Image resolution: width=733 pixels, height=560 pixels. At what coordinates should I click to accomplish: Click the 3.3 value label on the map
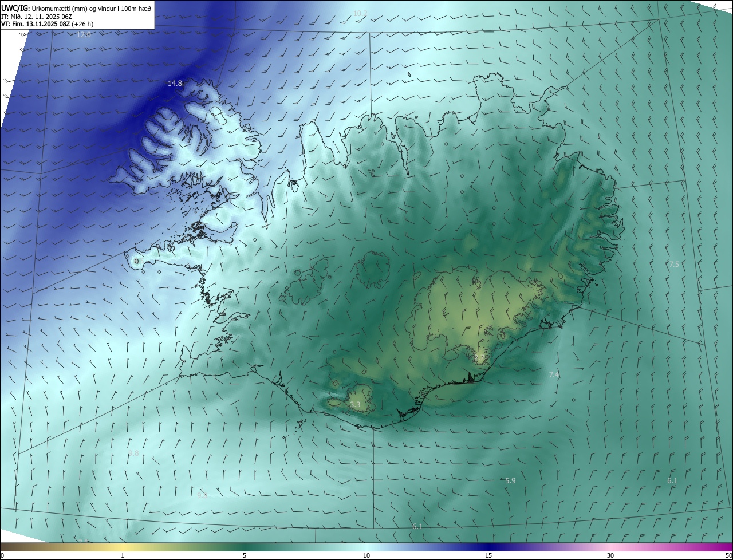click(355, 404)
